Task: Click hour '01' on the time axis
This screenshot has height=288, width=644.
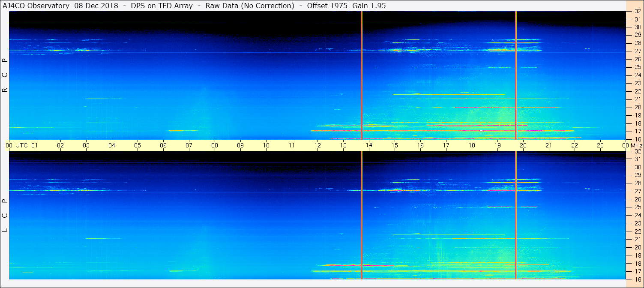Action: (x=35, y=145)
